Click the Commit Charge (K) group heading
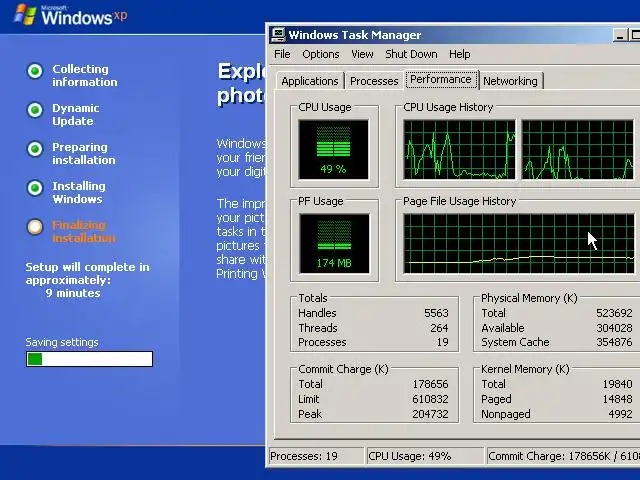 [x=343, y=369]
